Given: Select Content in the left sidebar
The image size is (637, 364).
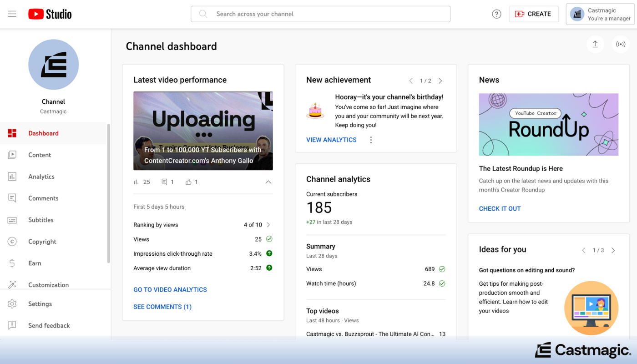Looking at the screenshot, I should click(x=40, y=155).
